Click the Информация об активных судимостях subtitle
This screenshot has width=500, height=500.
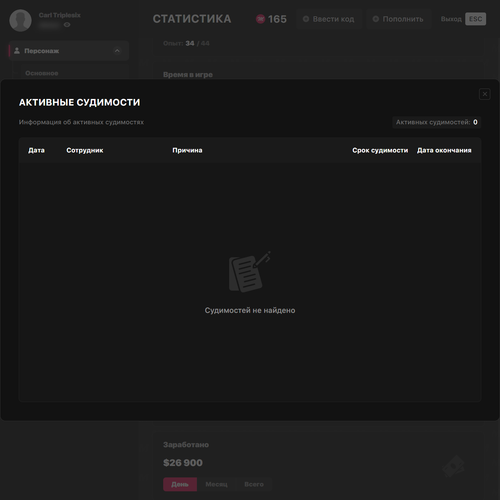[x=81, y=122]
